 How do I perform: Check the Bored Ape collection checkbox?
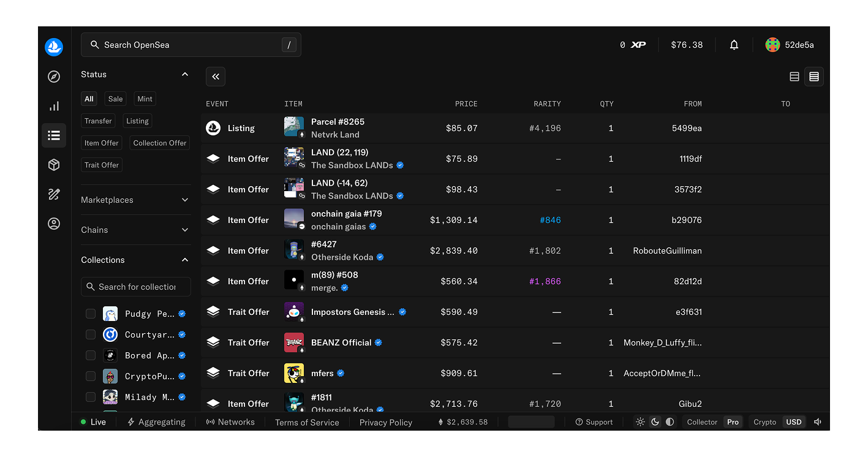(91, 355)
